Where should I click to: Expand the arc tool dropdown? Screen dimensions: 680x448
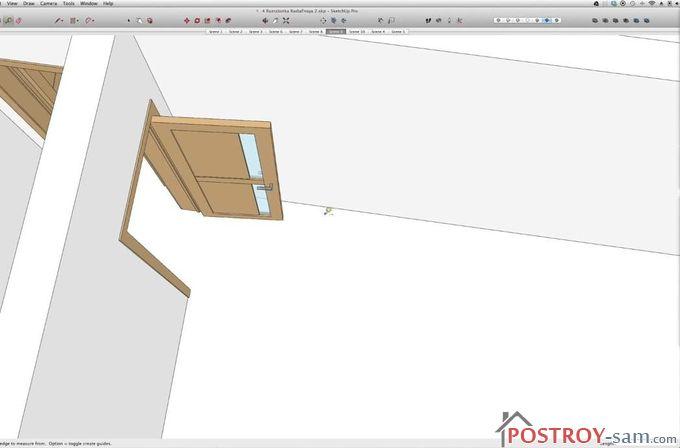[93, 20]
